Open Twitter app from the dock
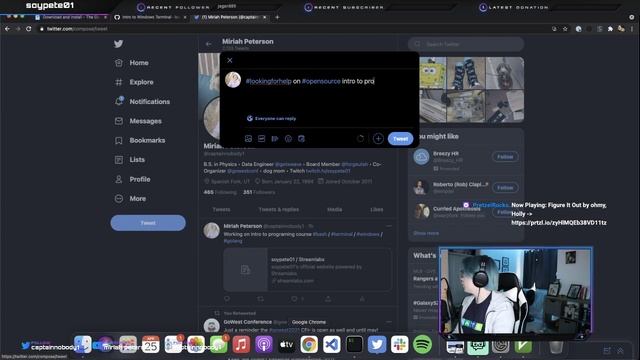 tap(377, 345)
